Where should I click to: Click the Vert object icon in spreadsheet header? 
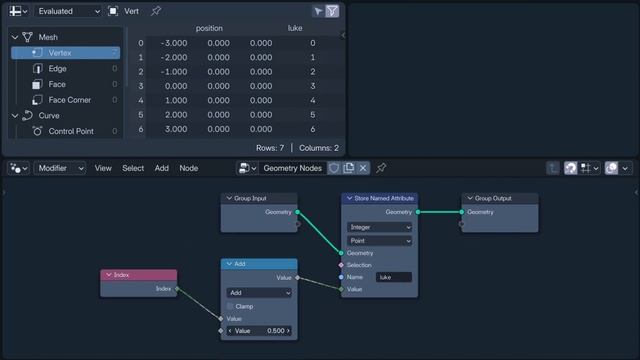point(113,11)
